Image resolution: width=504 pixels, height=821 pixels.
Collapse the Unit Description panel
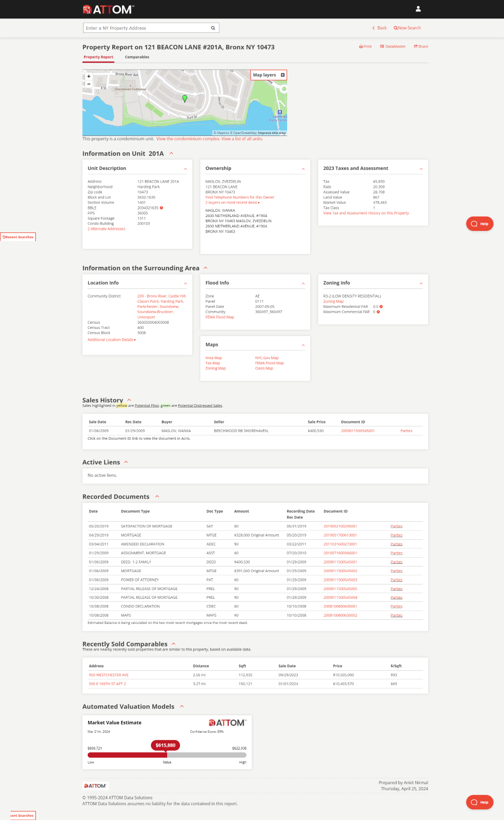pos(185,169)
